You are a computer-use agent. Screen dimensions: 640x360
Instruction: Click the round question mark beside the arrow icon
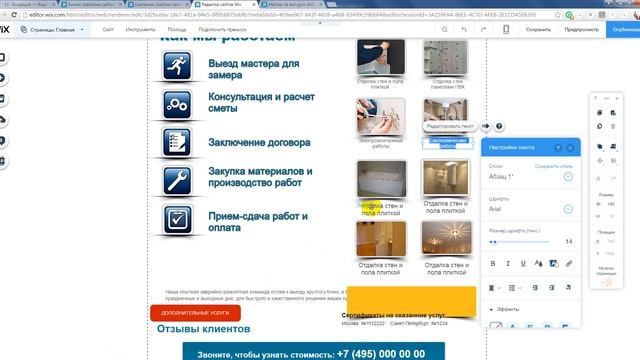coord(499,126)
